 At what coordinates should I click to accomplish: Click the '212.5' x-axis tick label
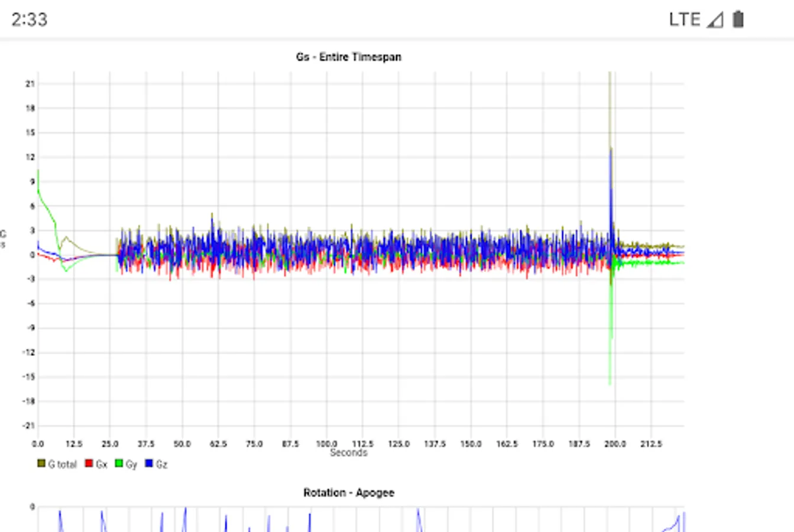click(651, 444)
